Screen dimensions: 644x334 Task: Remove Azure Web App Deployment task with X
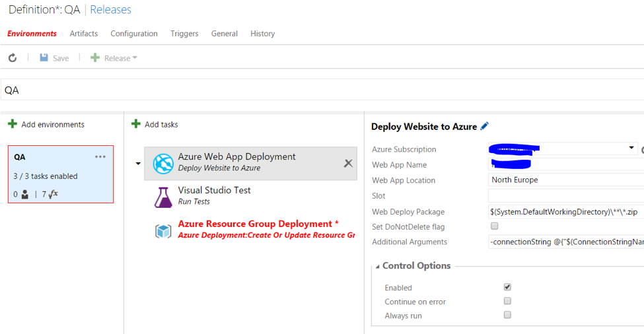pyautogui.click(x=348, y=163)
